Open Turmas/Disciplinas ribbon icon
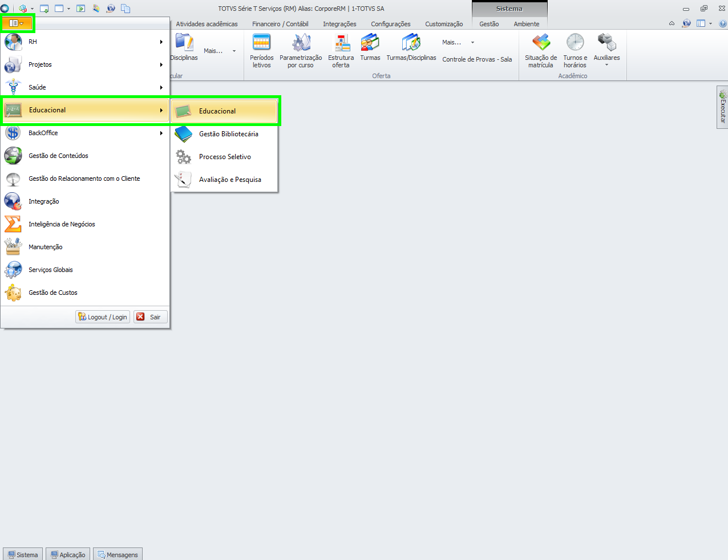Image resolution: width=728 pixels, height=560 pixels. [411, 47]
